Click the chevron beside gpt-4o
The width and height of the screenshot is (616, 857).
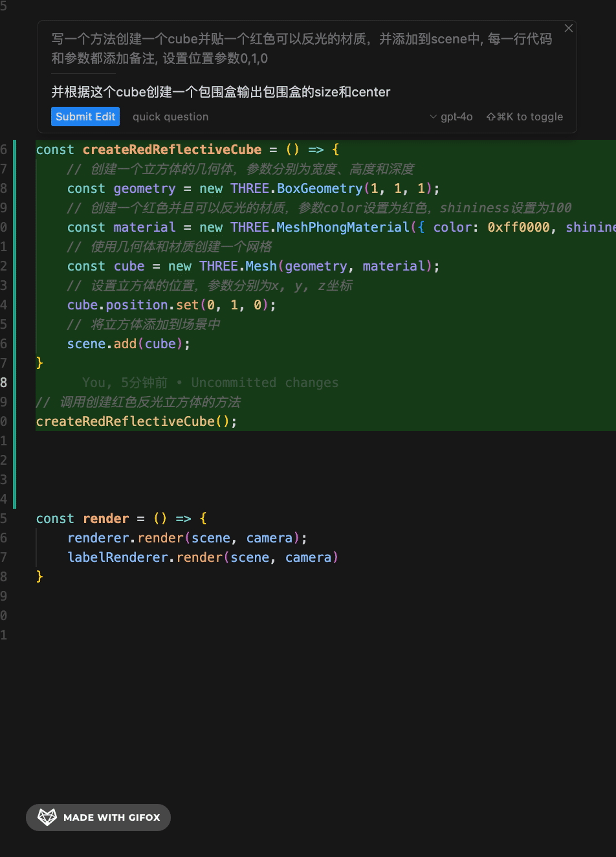433,117
